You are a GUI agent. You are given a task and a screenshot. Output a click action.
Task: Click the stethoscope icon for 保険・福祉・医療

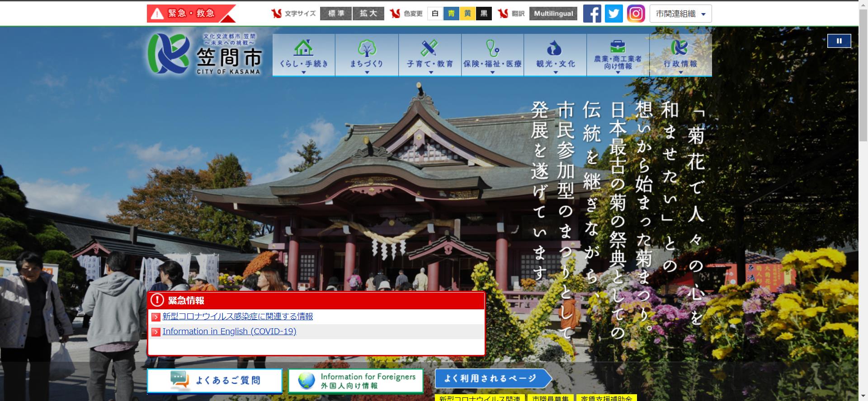(x=492, y=47)
